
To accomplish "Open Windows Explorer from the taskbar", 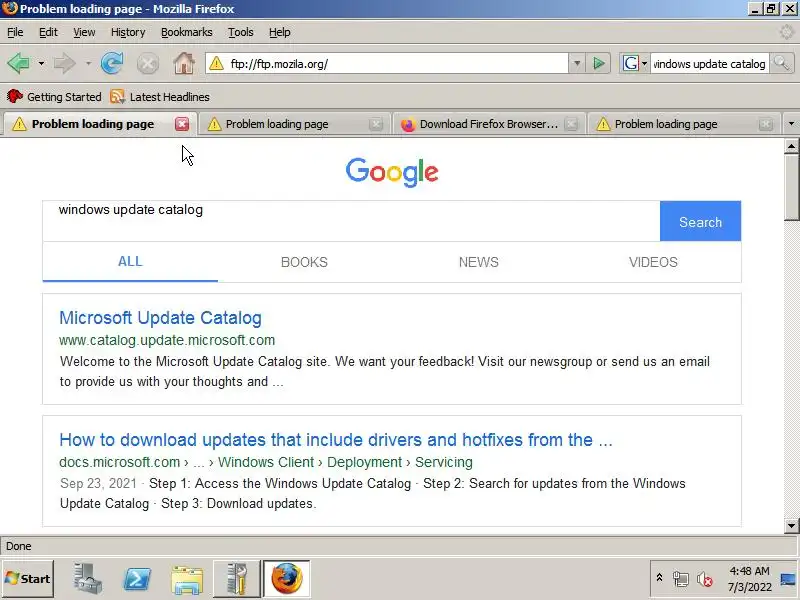I will coord(187,579).
